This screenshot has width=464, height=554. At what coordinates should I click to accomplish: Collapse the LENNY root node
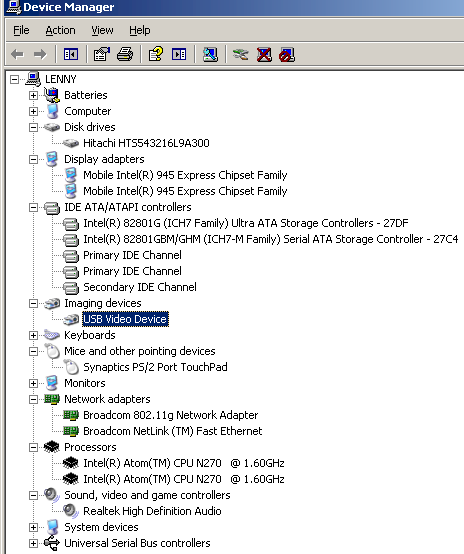14,79
